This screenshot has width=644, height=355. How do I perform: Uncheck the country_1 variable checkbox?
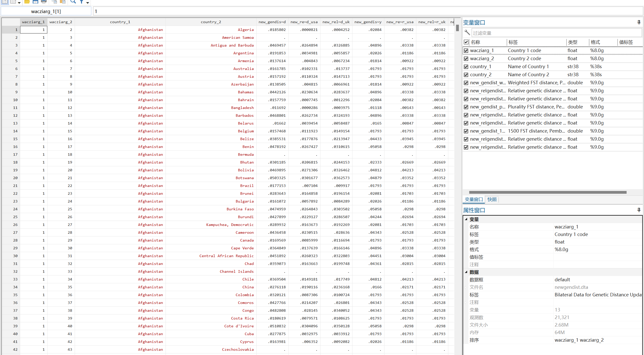click(x=466, y=67)
